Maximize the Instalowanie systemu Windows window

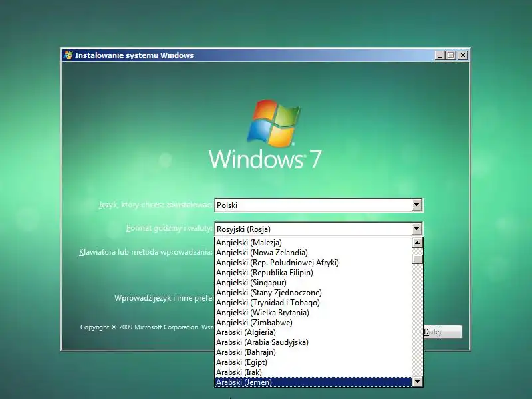pyautogui.click(x=451, y=55)
